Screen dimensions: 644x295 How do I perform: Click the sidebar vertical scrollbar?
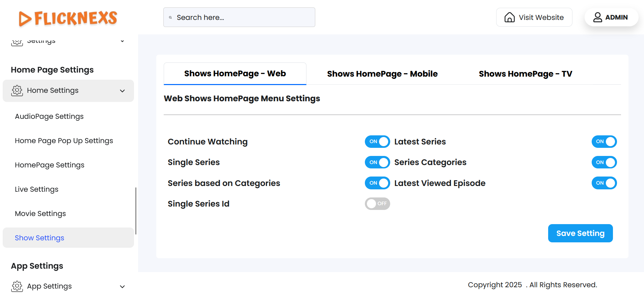[x=136, y=211]
